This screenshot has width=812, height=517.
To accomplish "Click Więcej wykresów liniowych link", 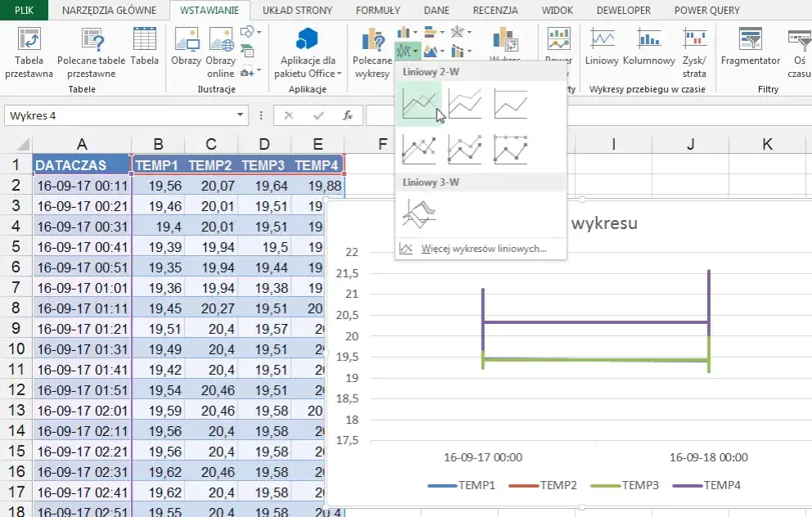I will [483, 249].
